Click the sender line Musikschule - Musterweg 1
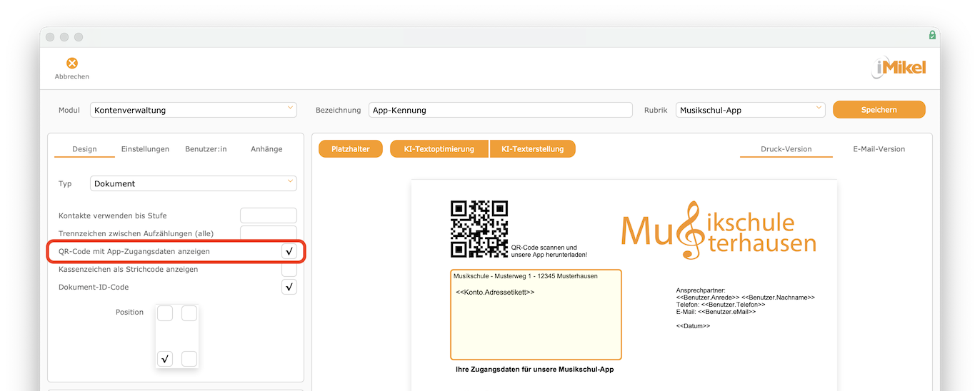Viewport: 980px width, 391px height. point(525,275)
